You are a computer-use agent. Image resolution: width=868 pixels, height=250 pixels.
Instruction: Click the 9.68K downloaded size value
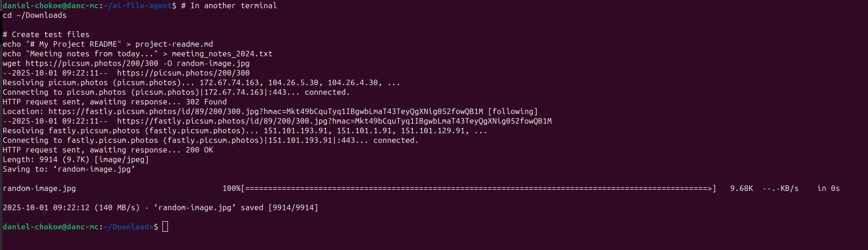tap(741, 189)
